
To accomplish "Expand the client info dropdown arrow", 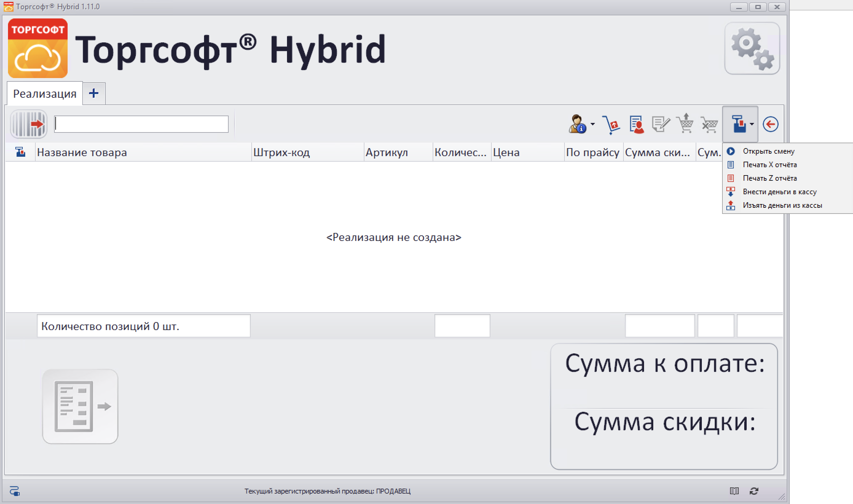I will [592, 124].
